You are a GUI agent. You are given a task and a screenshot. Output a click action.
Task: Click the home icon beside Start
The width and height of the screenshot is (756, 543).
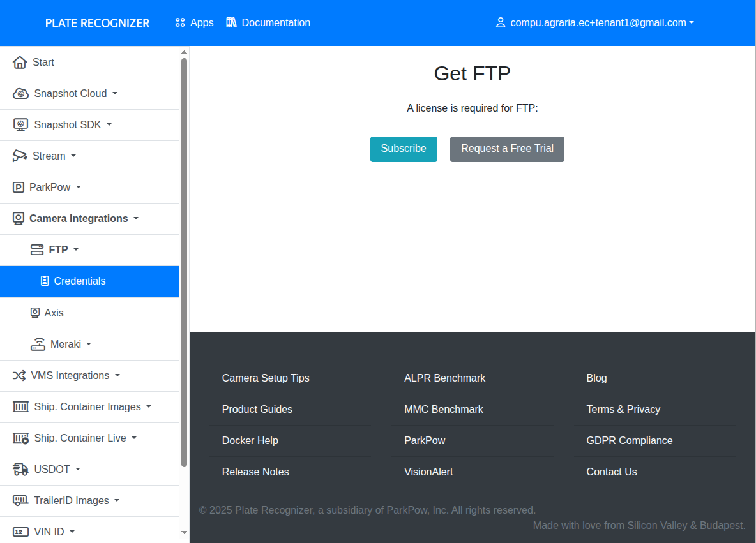[20, 63]
